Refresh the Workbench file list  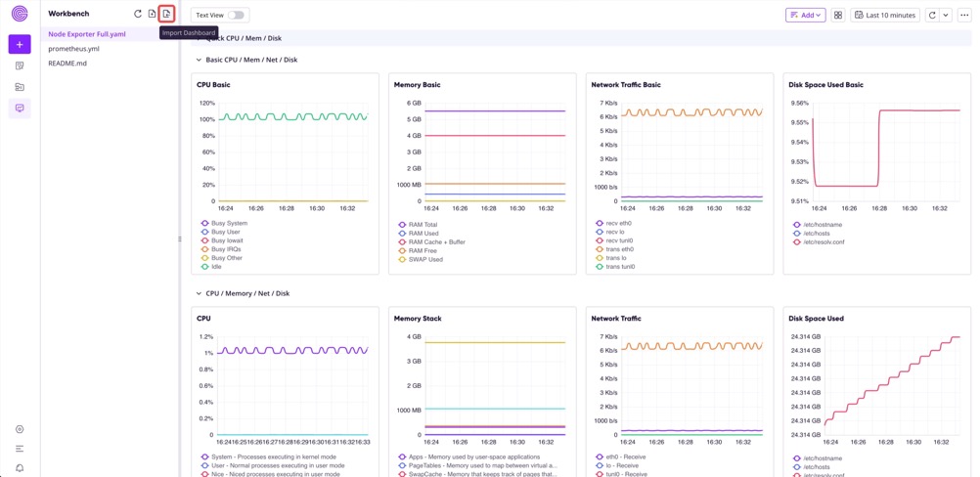(138, 14)
